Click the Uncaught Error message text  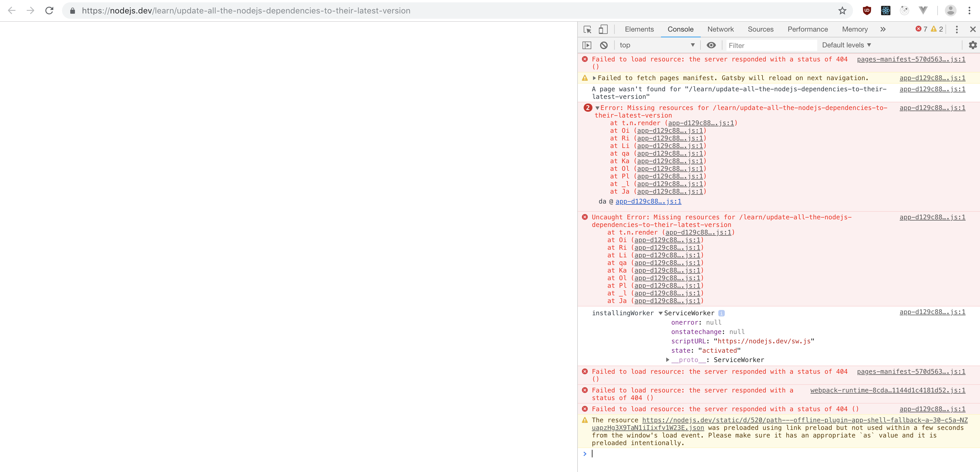(x=721, y=221)
